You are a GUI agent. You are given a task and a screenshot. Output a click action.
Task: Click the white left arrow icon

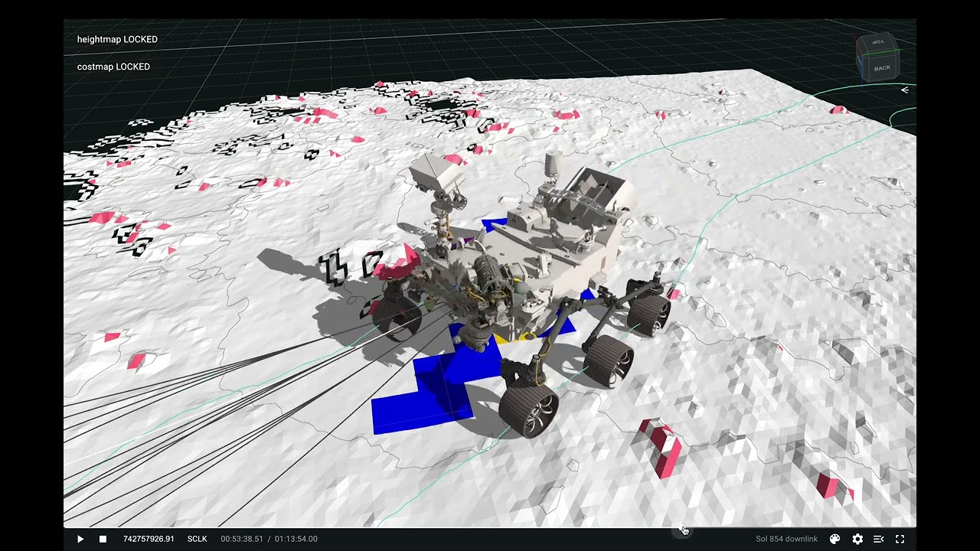(905, 90)
